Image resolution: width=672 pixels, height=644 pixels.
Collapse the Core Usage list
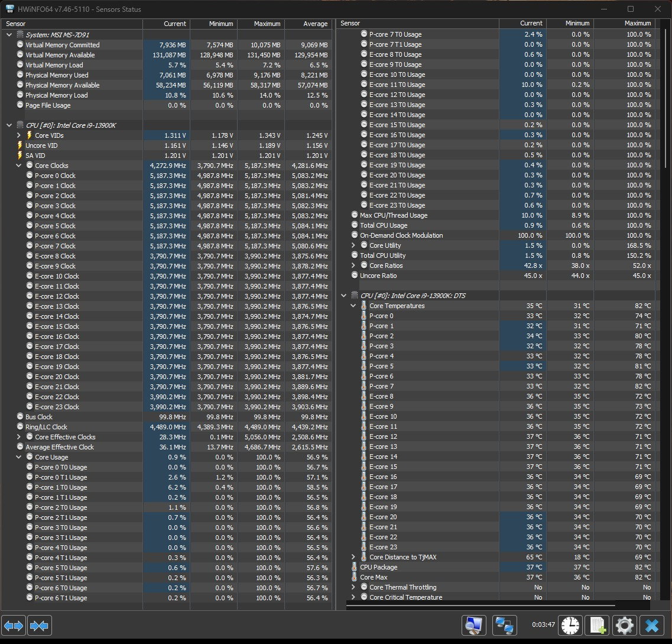click(19, 457)
